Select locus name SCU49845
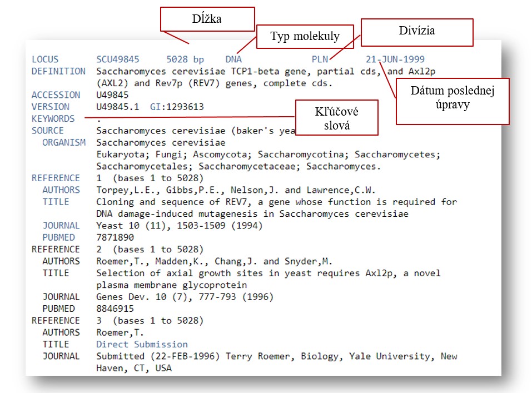This screenshot has width=532, height=393. pyautogui.click(x=118, y=59)
